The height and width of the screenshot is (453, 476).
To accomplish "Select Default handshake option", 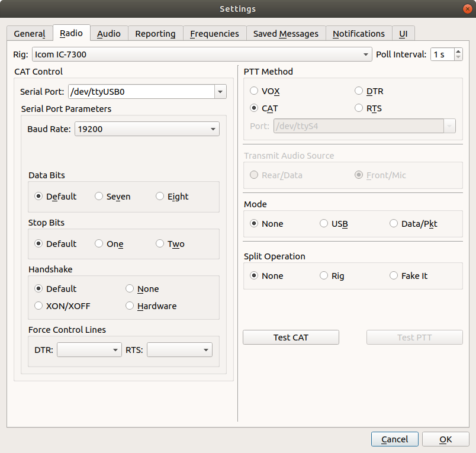I will pyautogui.click(x=56, y=289).
